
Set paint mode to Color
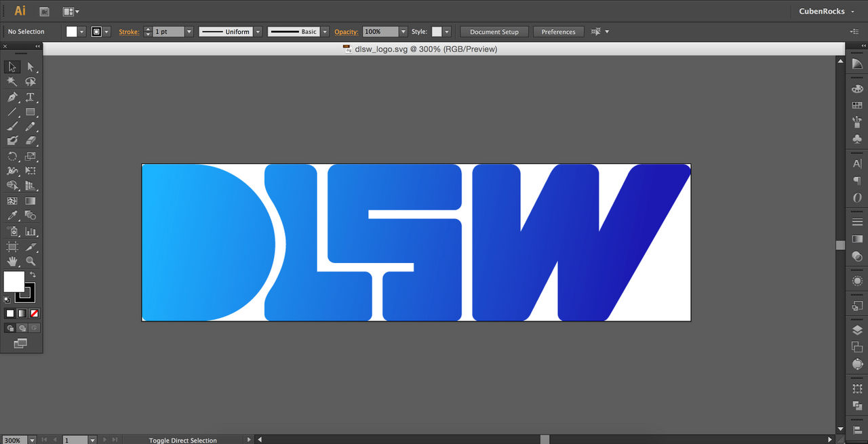click(x=10, y=313)
